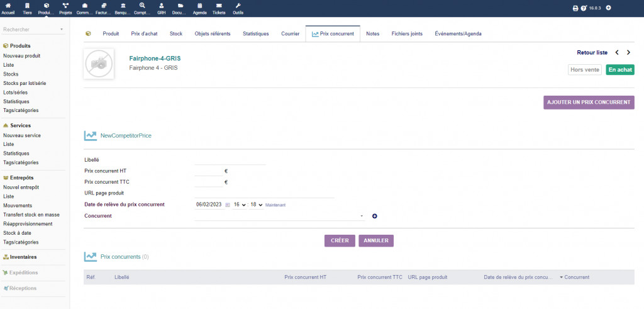The image size is (644, 309).
Task: Open Lots/séries in sidebar
Action: (15, 92)
